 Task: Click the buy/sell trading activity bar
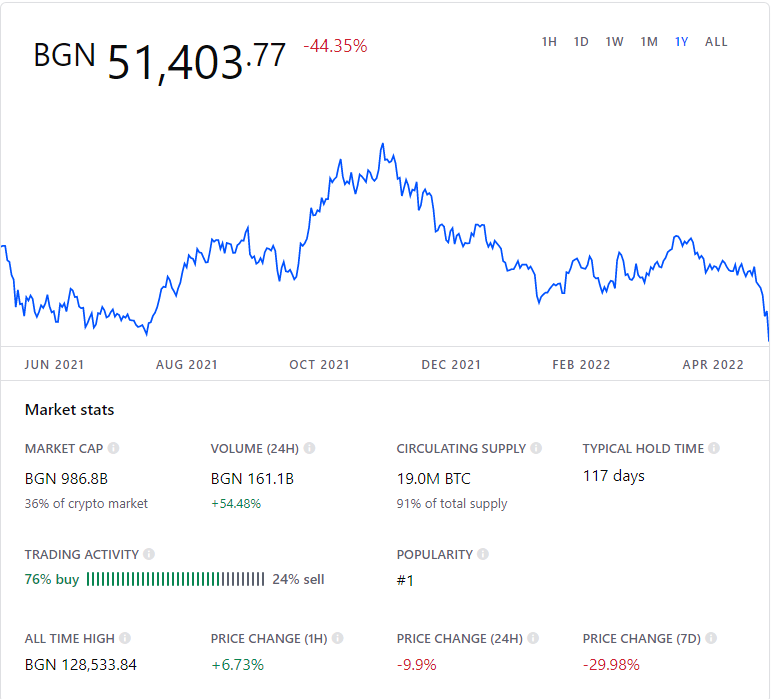pyautogui.click(x=175, y=579)
